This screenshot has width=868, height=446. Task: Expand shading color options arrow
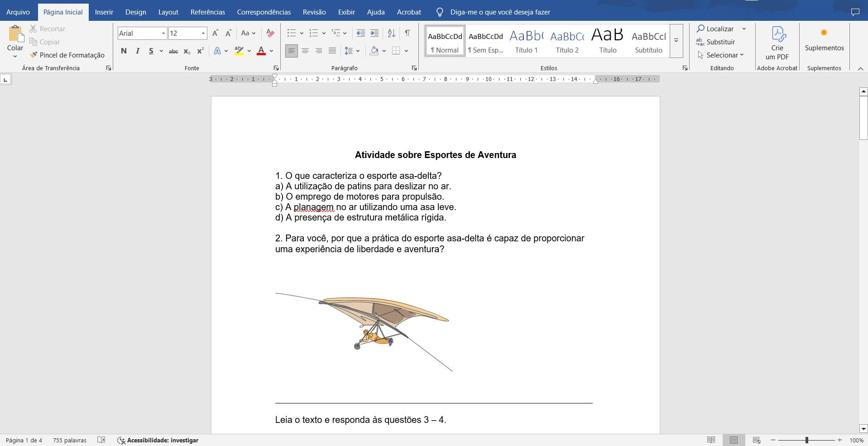(384, 51)
